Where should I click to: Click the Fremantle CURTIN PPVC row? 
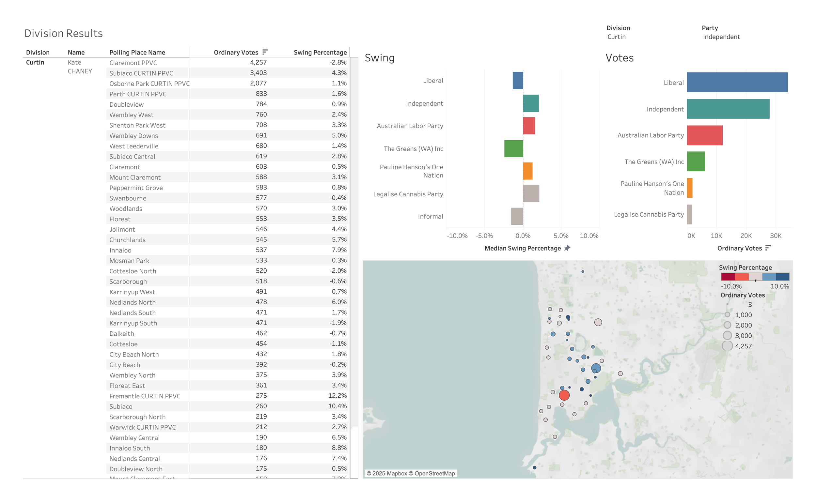tap(145, 396)
